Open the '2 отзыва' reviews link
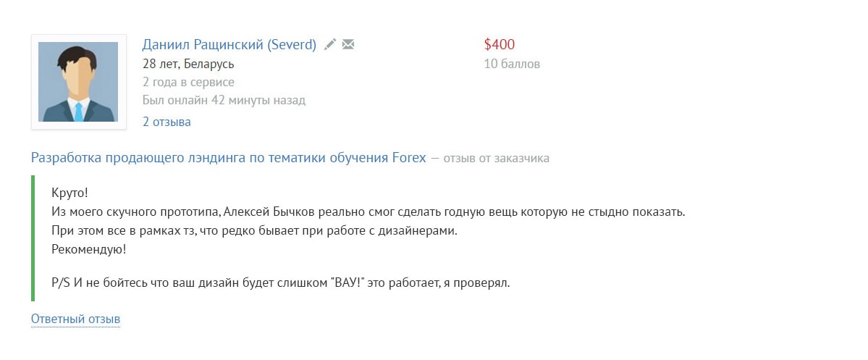Image resolution: width=868 pixels, height=360 pixels. point(167,122)
